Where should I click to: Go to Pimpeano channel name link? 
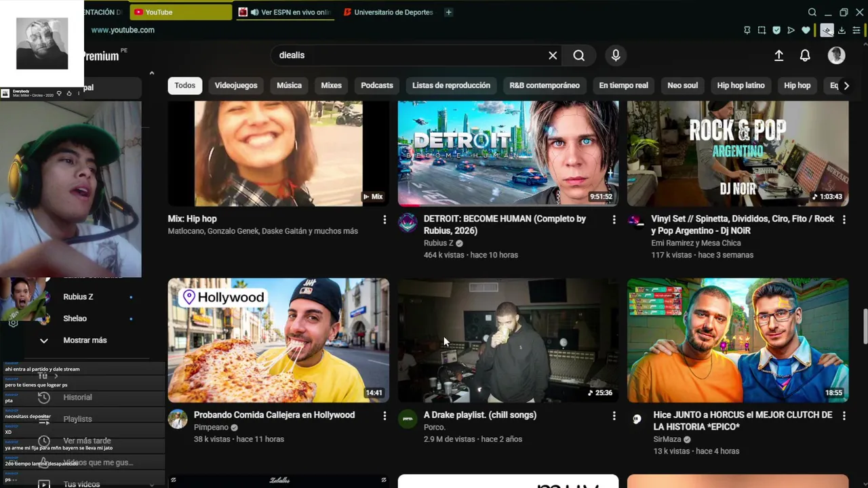coord(211,428)
